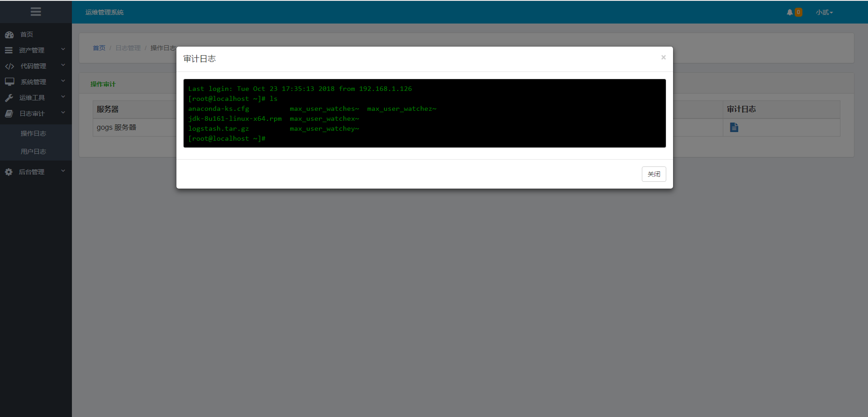The image size is (868, 417).
Task: Close the 审计日志 dialog with X
Action: (664, 57)
